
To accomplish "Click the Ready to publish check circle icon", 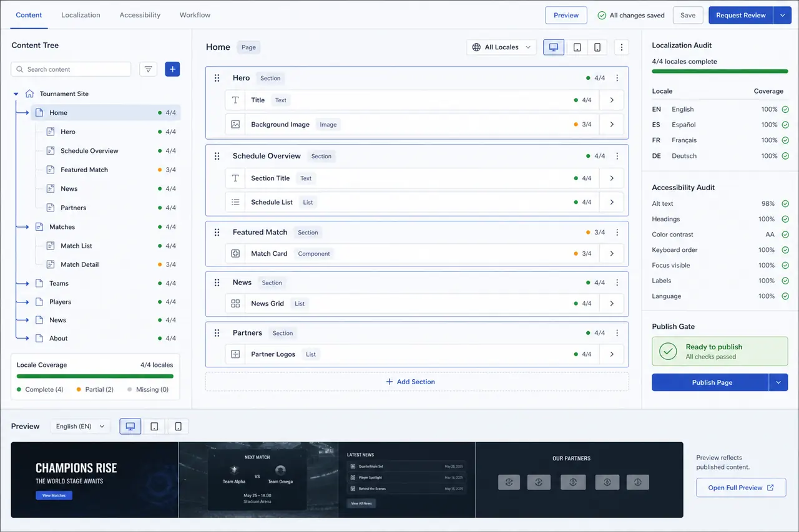I will tap(669, 351).
